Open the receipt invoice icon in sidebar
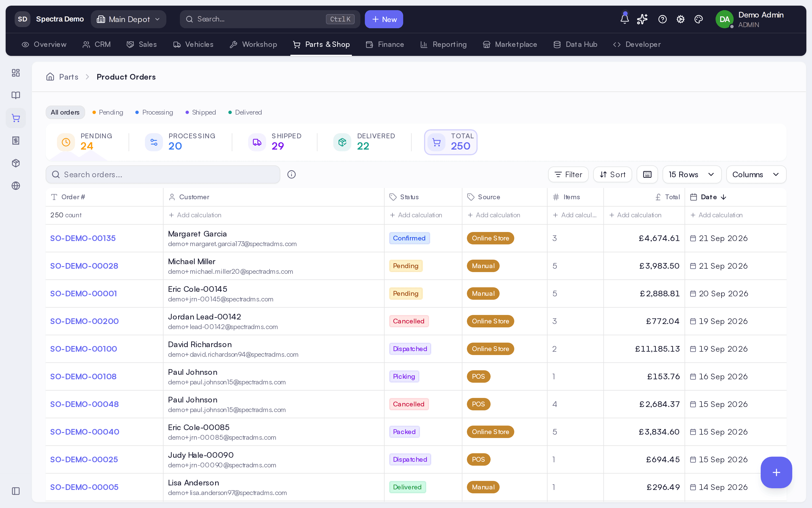Screen dimensions: 812x508 click(16, 141)
